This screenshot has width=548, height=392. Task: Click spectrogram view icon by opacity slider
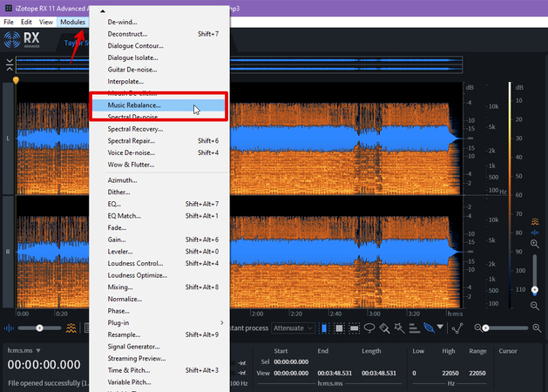[x=71, y=328]
